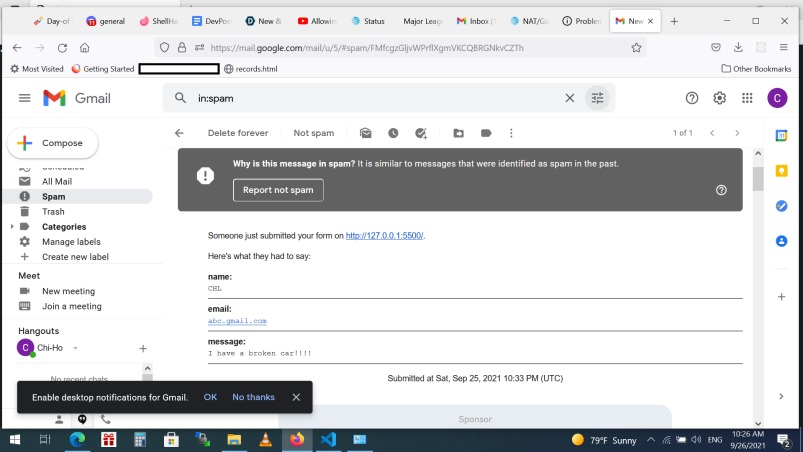Clear the in:spam search query
The image size is (803, 452).
[x=569, y=98]
